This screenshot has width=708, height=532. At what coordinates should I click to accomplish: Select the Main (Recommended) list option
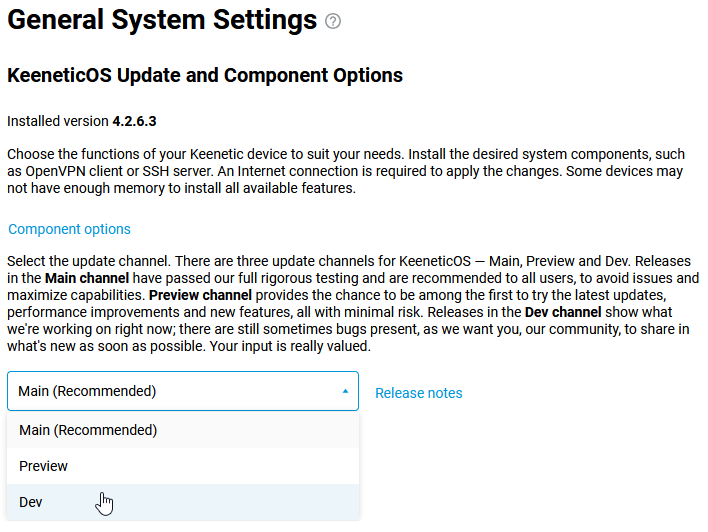(88, 430)
